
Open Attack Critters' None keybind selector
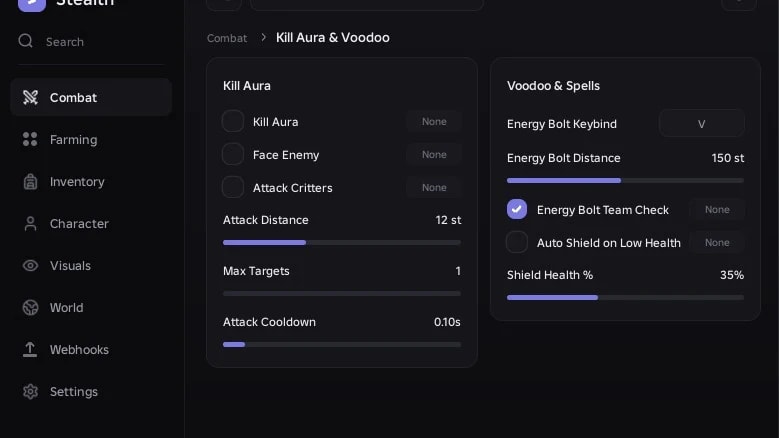[434, 188]
